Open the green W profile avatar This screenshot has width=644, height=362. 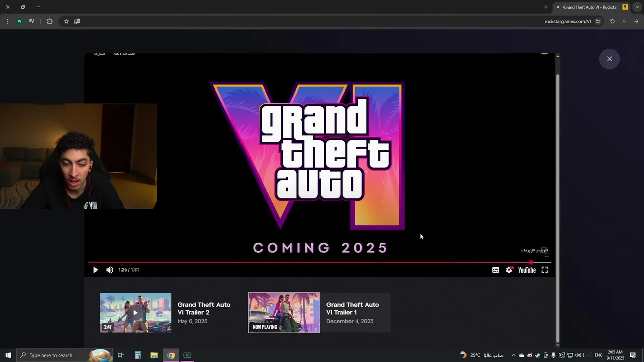20,21
